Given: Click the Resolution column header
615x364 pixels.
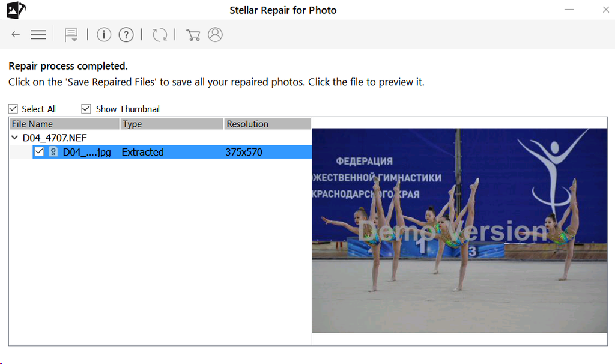Looking at the screenshot, I should click(x=267, y=124).
